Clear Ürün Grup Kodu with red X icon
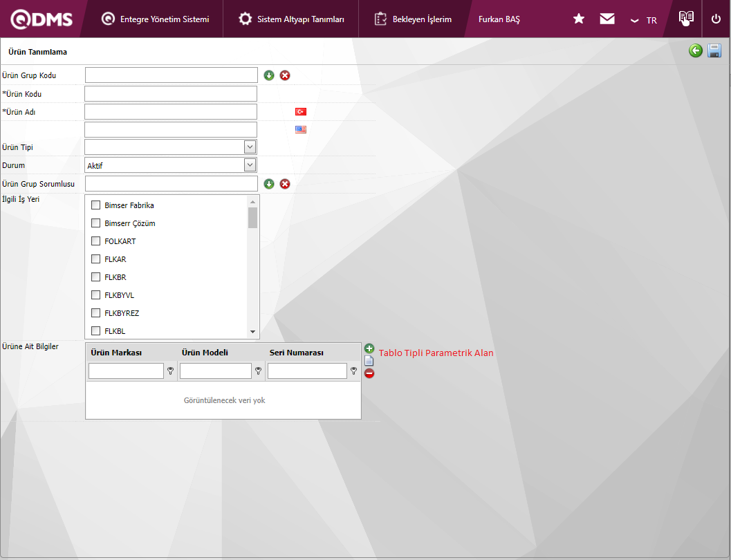The image size is (731, 560). (285, 75)
